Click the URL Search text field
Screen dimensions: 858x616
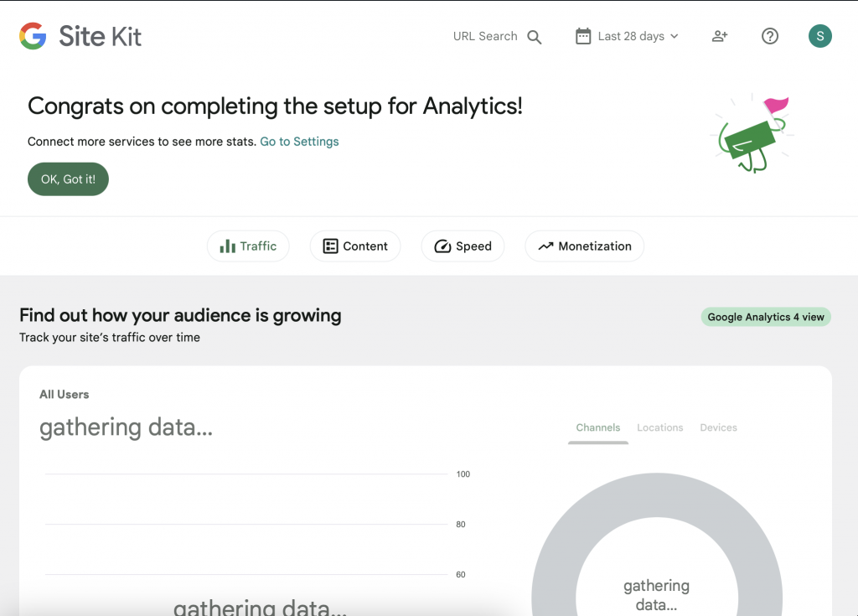click(485, 36)
